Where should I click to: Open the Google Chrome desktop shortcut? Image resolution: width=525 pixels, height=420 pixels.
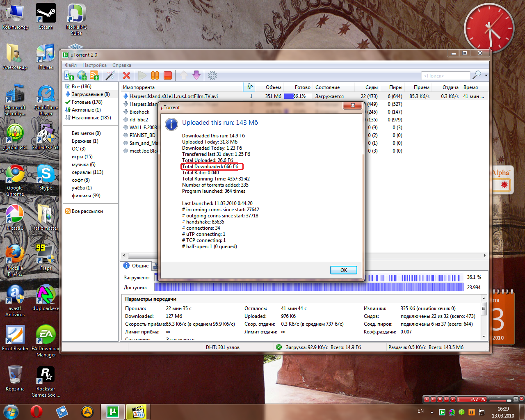[15, 180]
